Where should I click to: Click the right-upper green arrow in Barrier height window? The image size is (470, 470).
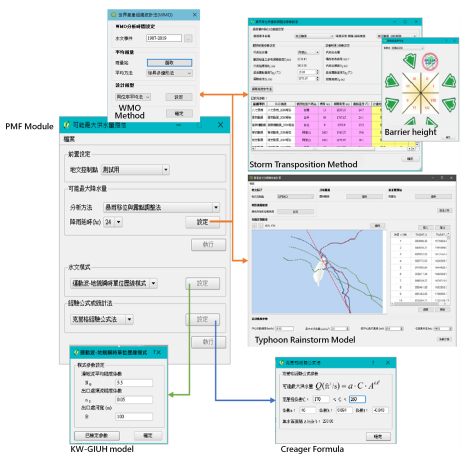tap(449, 81)
